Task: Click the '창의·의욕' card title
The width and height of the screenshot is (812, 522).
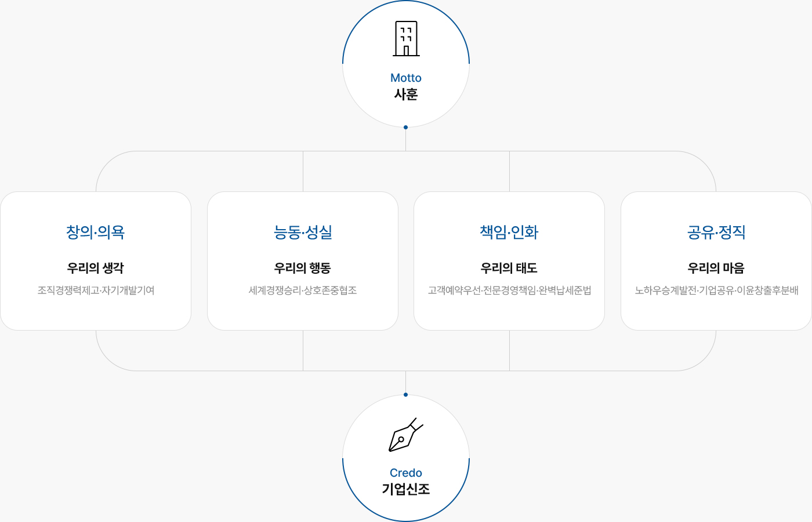Action: click(x=96, y=232)
